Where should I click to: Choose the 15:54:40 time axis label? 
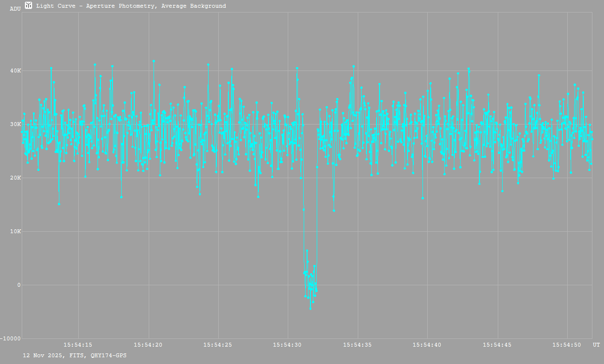click(x=427, y=345)
